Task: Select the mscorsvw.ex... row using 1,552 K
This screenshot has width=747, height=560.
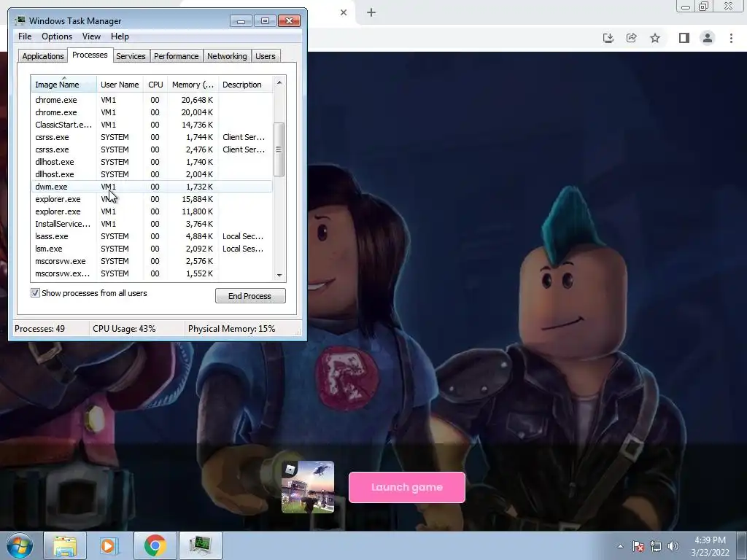Action: [152, 273]
